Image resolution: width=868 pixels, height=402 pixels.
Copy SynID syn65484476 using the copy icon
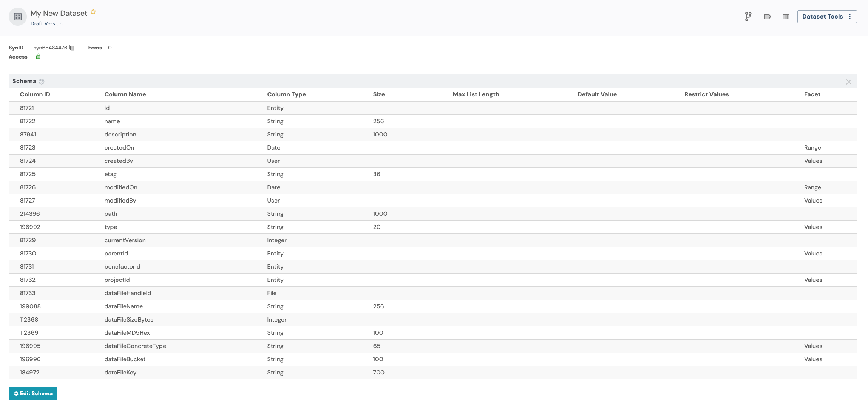click(x=72, y=48)
